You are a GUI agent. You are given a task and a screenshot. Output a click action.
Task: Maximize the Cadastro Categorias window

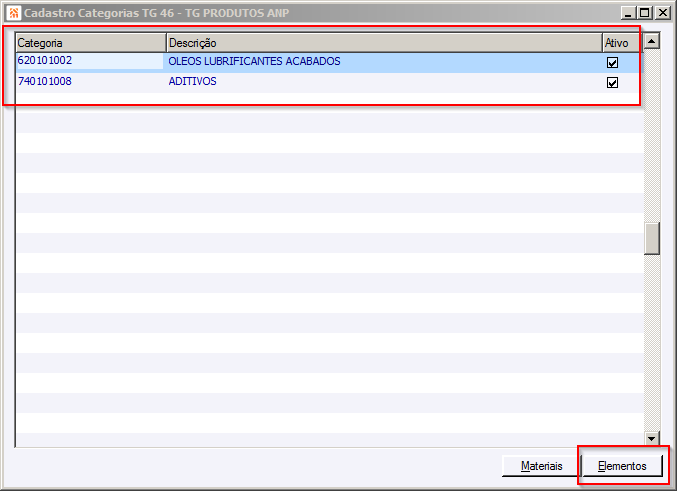tap(645, 13)
